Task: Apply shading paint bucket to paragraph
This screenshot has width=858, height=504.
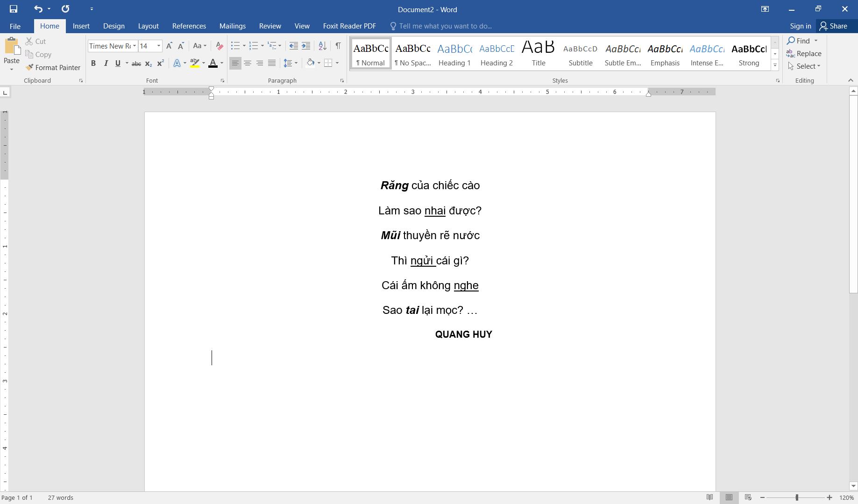Action: [x=310, y=63]
